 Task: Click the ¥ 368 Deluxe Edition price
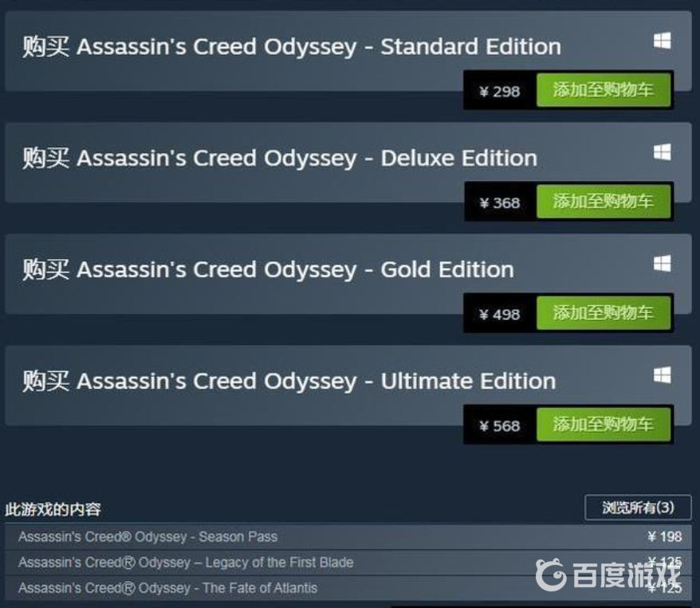[x=500, y=203]
